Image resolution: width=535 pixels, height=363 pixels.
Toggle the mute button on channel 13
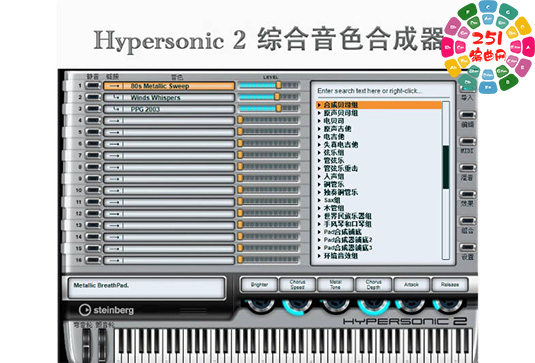pos(93,225)
